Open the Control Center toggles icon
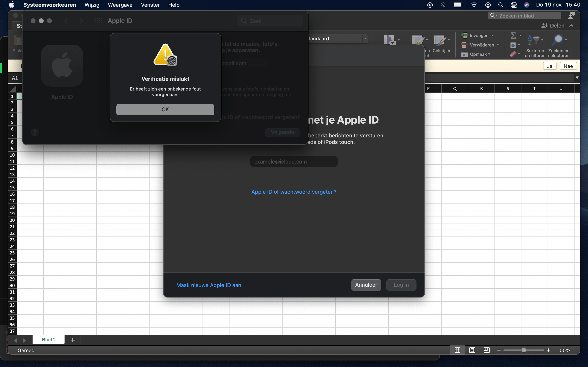 514,5
